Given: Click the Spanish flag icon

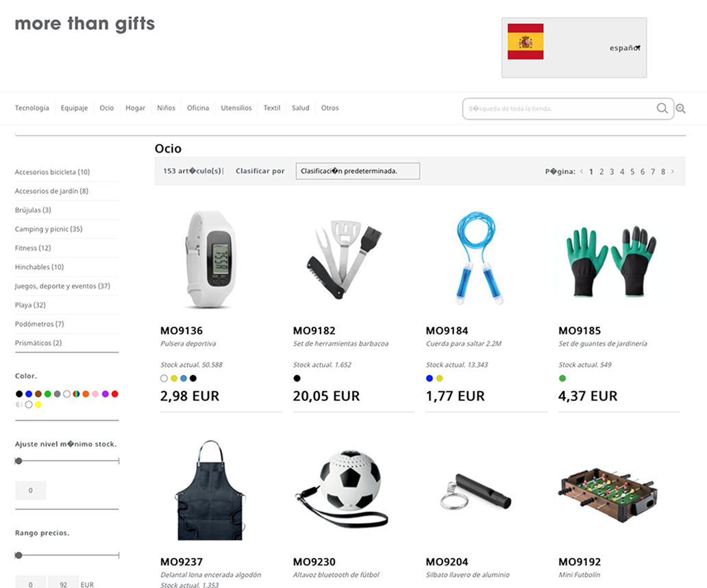Looking at the screenshot, I should pos(525,42).
